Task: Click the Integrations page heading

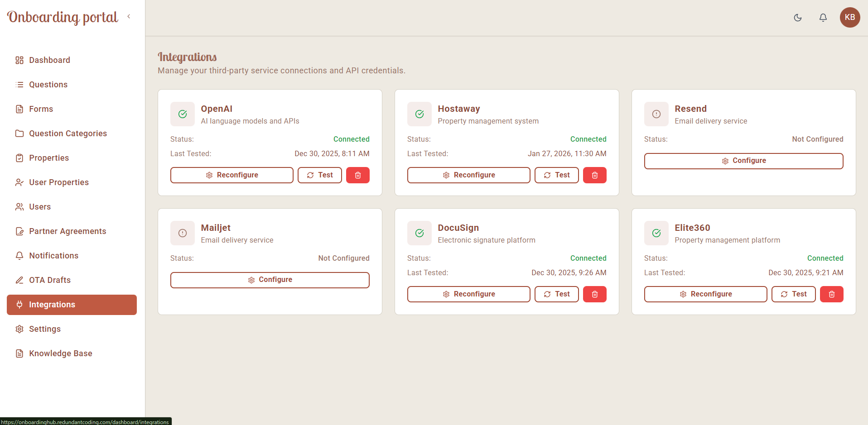Action: tap(187, 57)
